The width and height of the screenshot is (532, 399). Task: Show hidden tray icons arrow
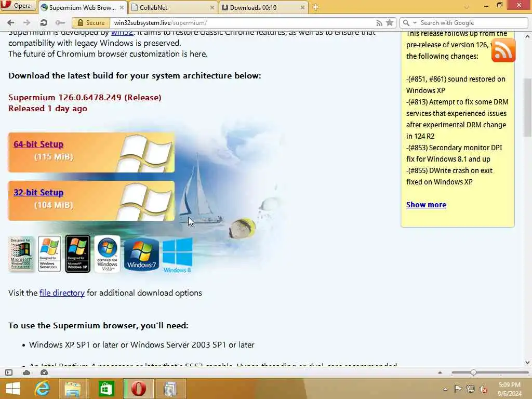coord(445,389)
